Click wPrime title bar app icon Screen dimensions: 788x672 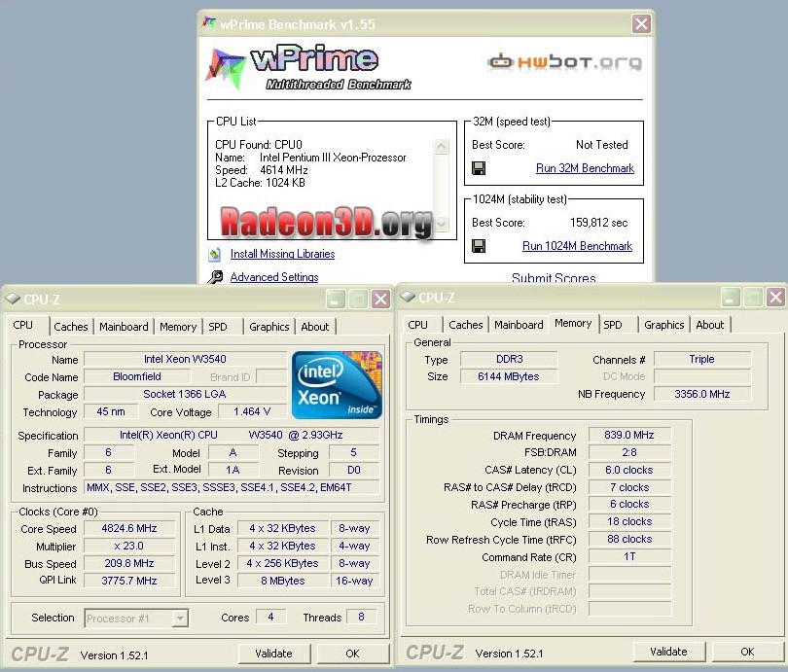(209, 23)
